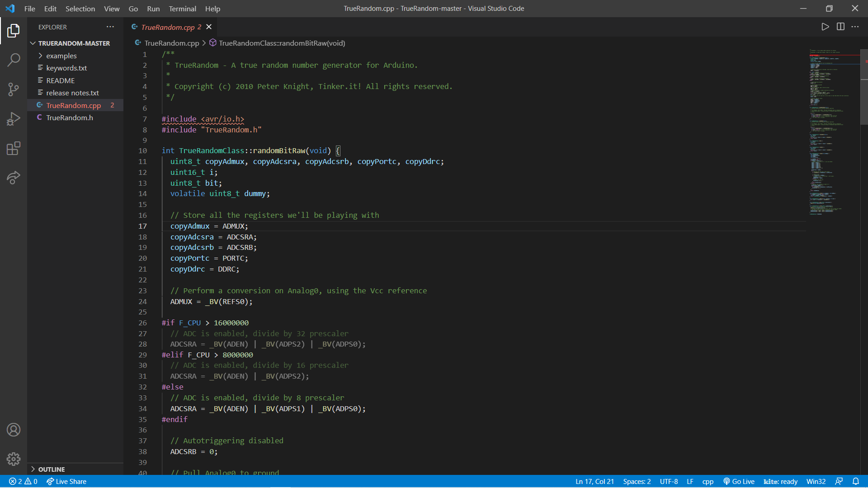The height and width of the screenshot is (488, 868).
Task: Open the Search view in activity bar
Action: pyautogui.click(x=14, y=60)
